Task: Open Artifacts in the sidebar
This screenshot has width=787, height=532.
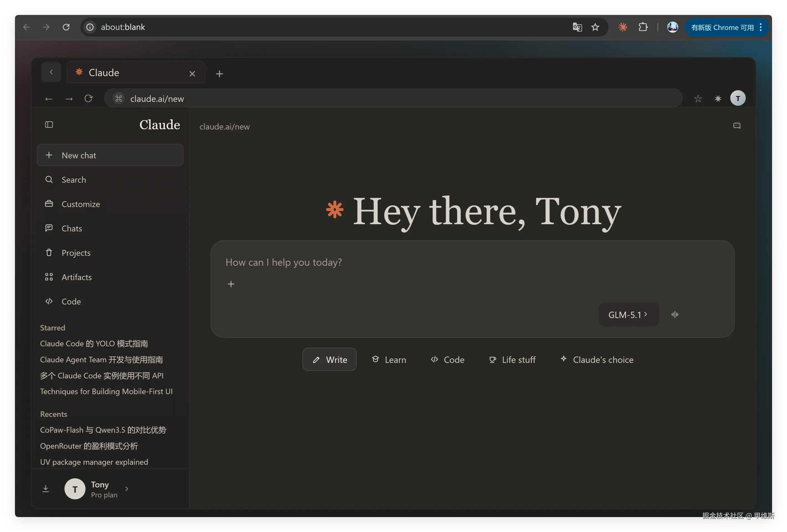Action: (77, 277)
